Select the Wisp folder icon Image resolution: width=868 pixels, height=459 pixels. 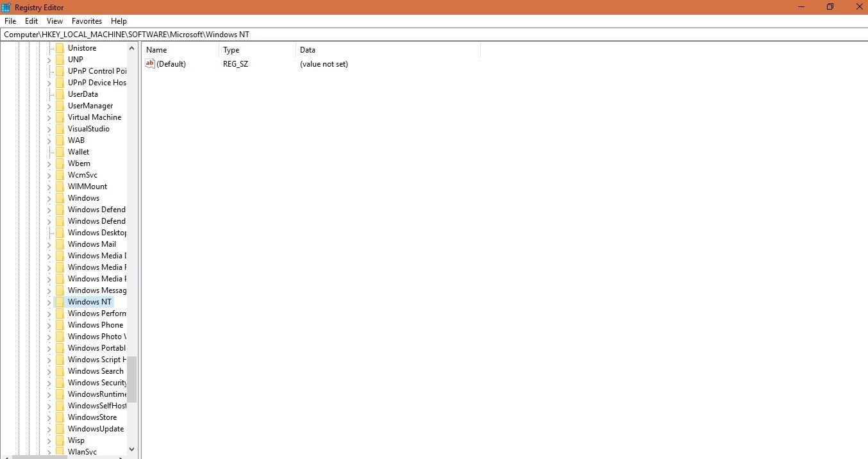[60, 440]
